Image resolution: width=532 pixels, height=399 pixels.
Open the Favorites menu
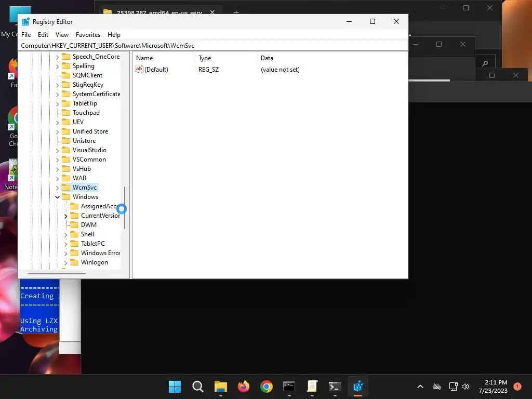point(88,35)
